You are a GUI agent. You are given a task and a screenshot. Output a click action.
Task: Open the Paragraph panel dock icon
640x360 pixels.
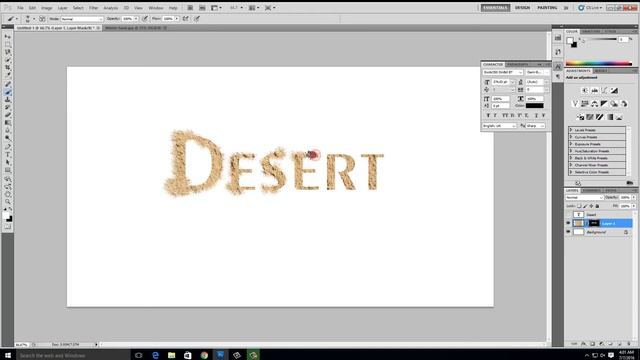click(x=558, y=77)
